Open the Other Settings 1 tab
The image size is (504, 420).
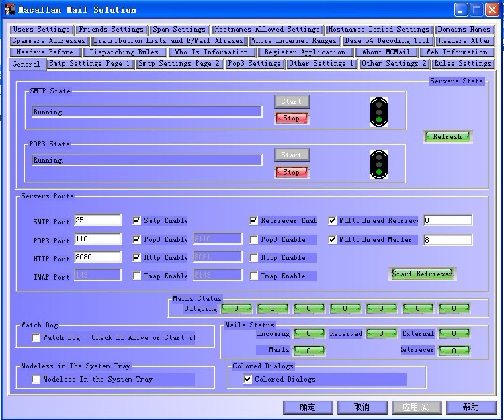[321, 64]
